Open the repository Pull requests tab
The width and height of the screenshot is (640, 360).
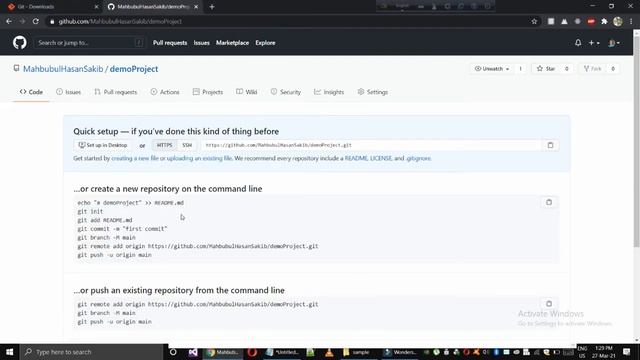point(116,92)
